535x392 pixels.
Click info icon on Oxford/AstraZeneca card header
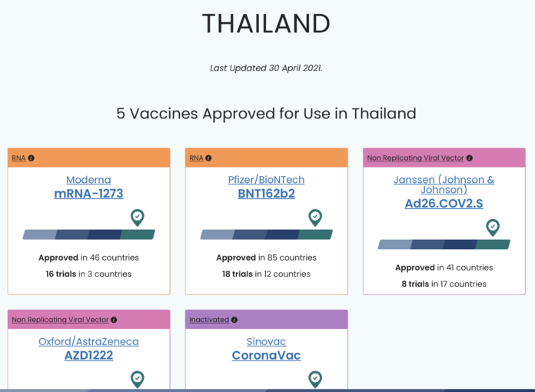click(114, 320)
